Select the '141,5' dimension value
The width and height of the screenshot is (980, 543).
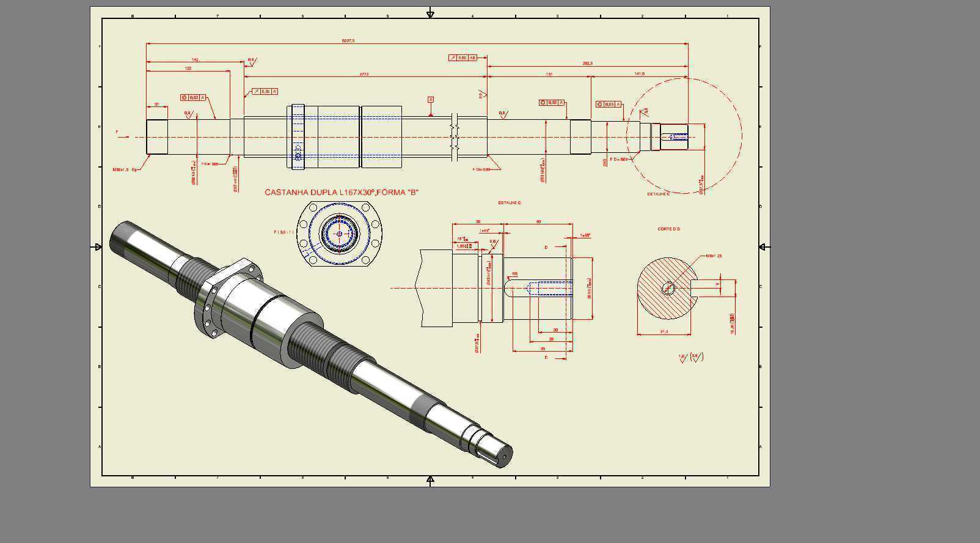coord(639,73)
